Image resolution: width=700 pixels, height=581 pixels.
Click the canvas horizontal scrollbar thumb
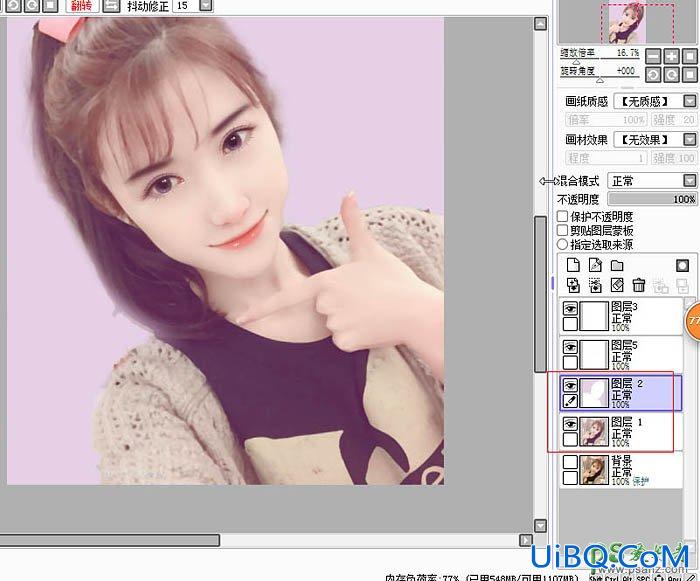[109, 540]
